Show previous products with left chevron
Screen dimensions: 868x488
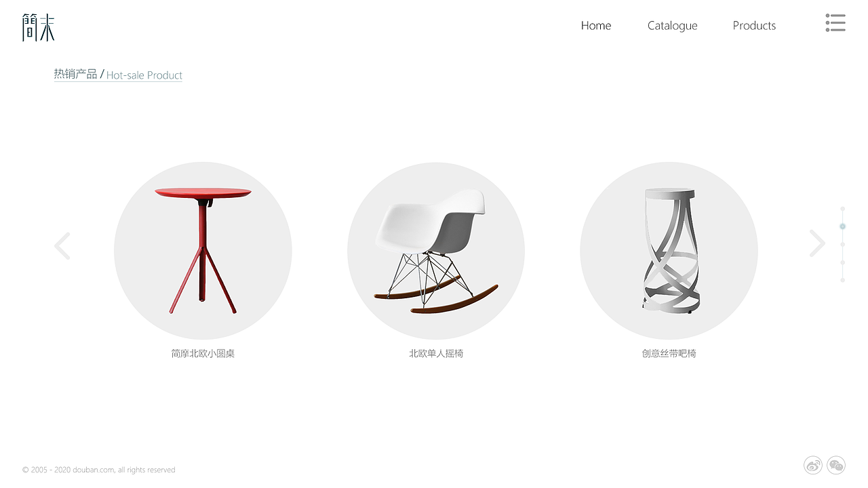click(x=62, y=245)
